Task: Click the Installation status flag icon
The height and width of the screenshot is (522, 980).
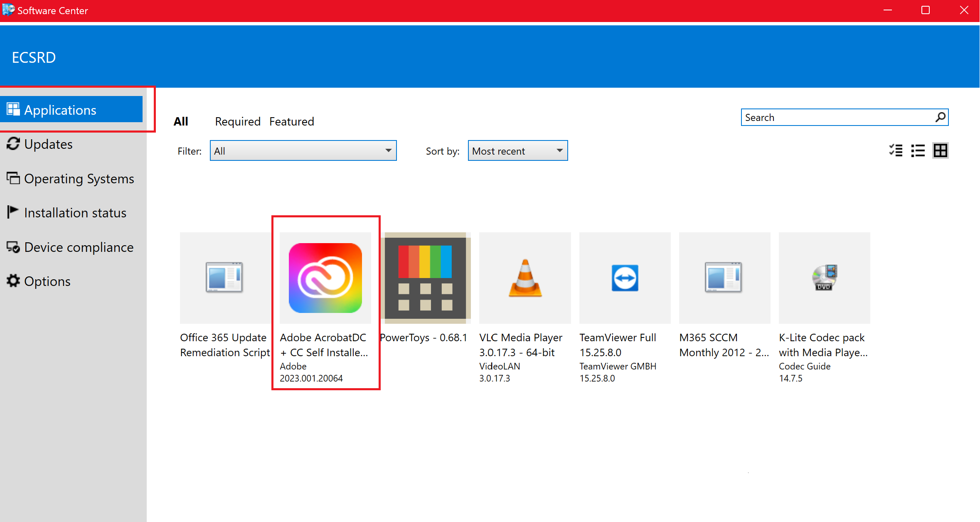Action: click(x=13, y=212)
